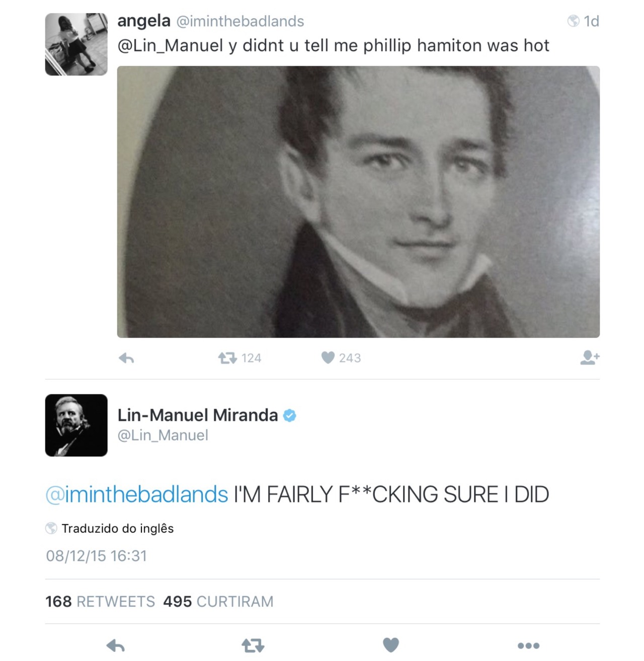The width and height of the screenshot is (644, 661).
Task: Open angela's profile picture
Action: coord(76,44)
